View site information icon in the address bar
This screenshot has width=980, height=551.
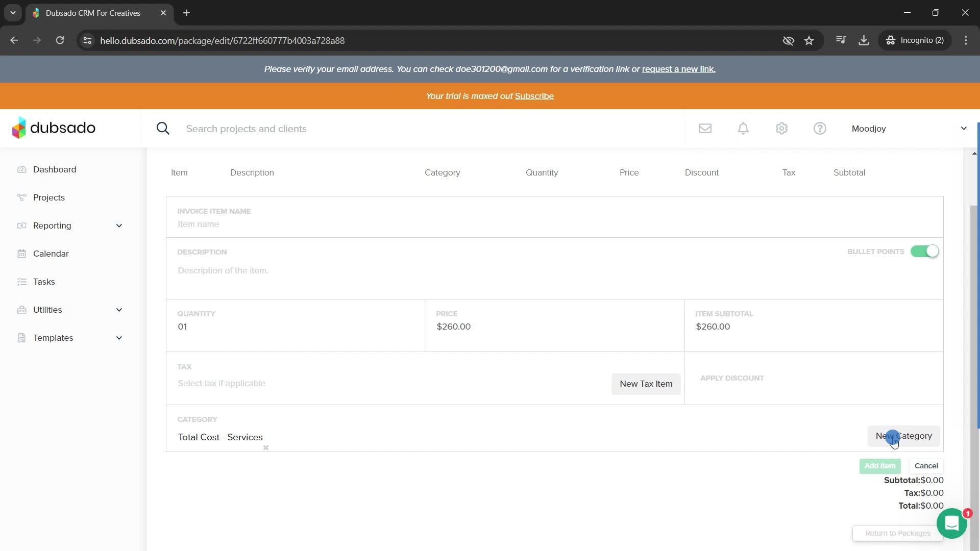click(x=88, y=40)
